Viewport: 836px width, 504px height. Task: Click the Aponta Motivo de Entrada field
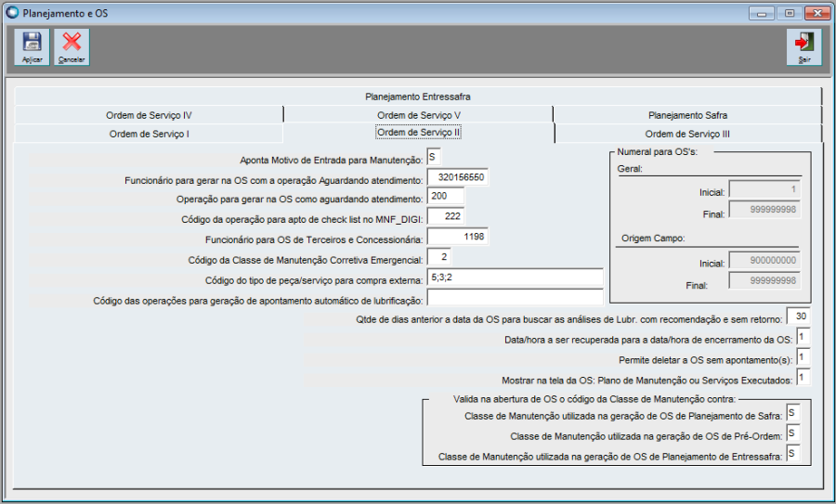434,157
